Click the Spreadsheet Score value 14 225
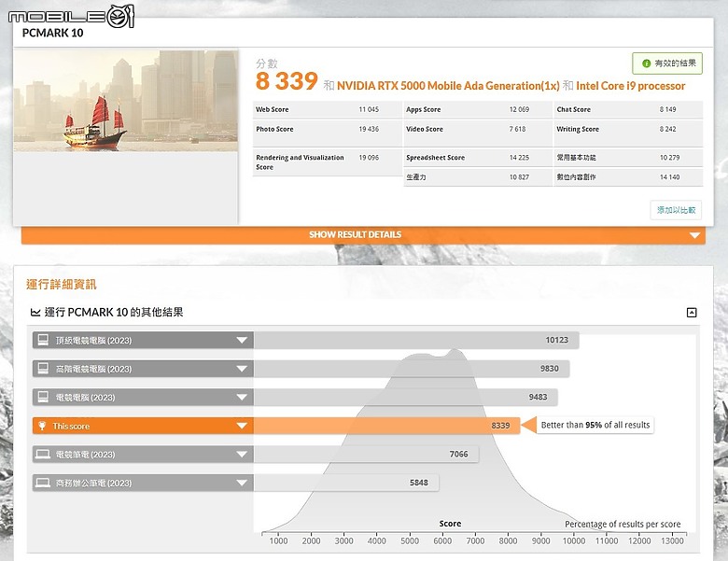728x561 pixels. (x=519, y=158)
